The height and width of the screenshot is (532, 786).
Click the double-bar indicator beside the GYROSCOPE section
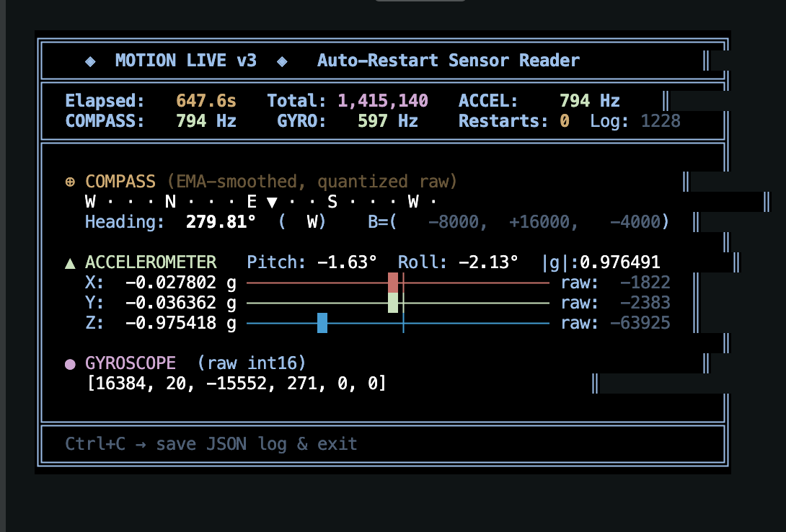click(707, 364)
